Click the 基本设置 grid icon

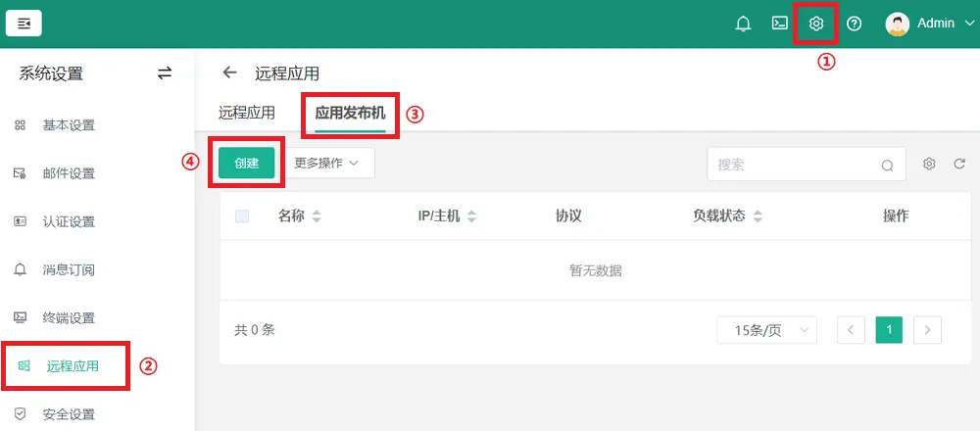[x=20, y=125]
